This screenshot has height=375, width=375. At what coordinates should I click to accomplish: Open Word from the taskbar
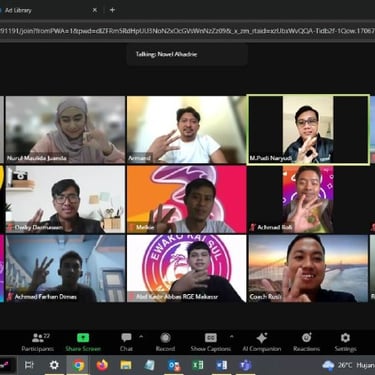(x=222, y=365)
